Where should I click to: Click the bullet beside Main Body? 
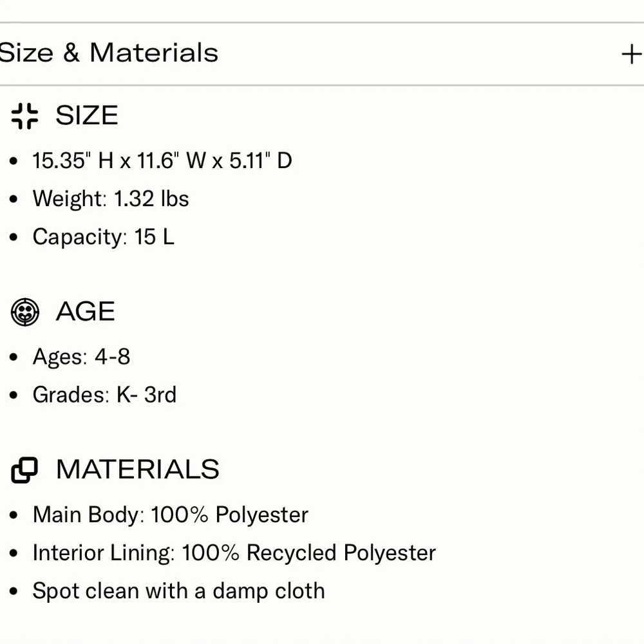pyautogui.click(x=14, y=515)
